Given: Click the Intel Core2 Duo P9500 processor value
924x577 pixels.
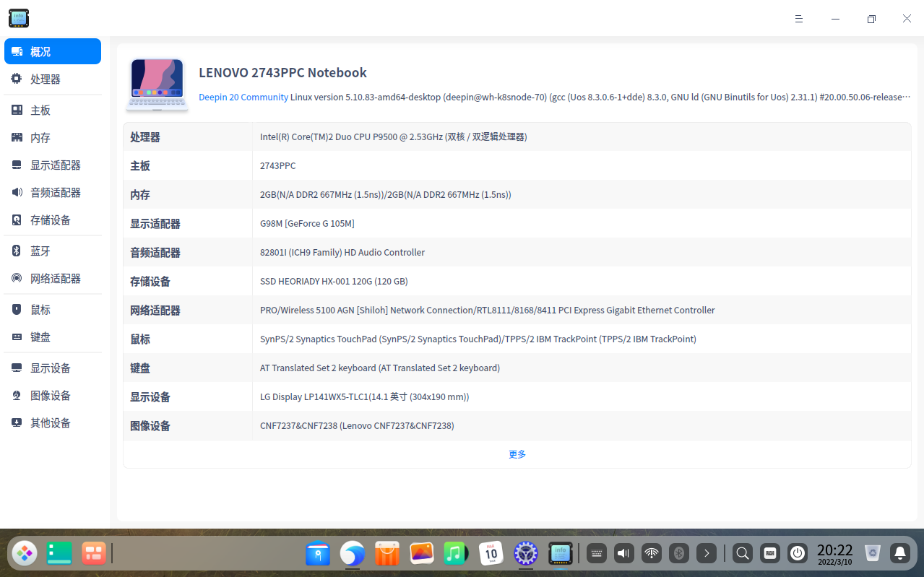Looking at the screenshot, I should [x=394, y=136].
